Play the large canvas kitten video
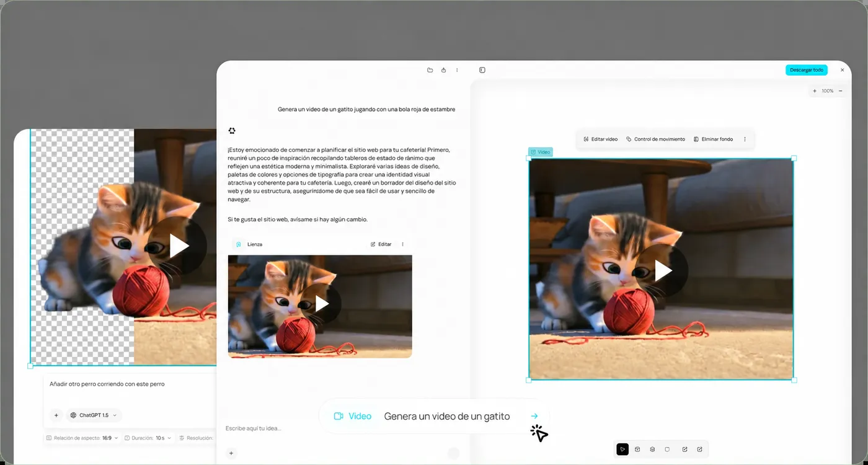The image size is (868, 465). coord(662,270)
